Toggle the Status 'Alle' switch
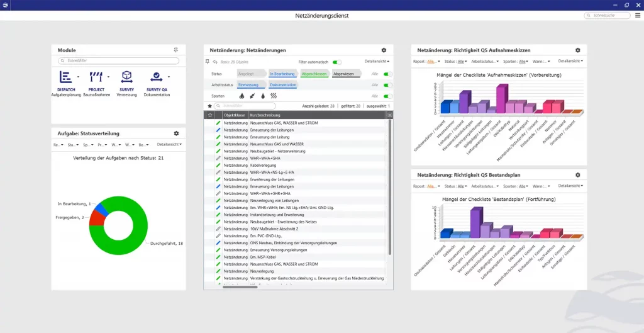The image size is (644, 333). pos(387,74)
